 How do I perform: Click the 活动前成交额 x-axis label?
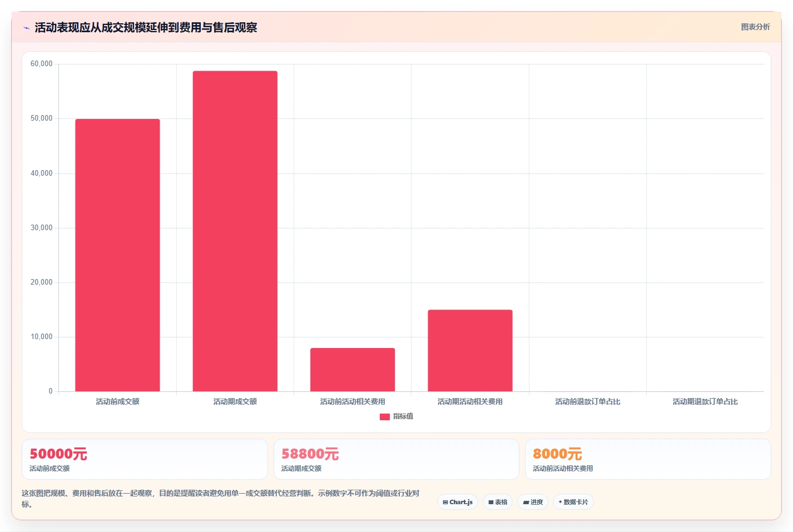point(117,401)
